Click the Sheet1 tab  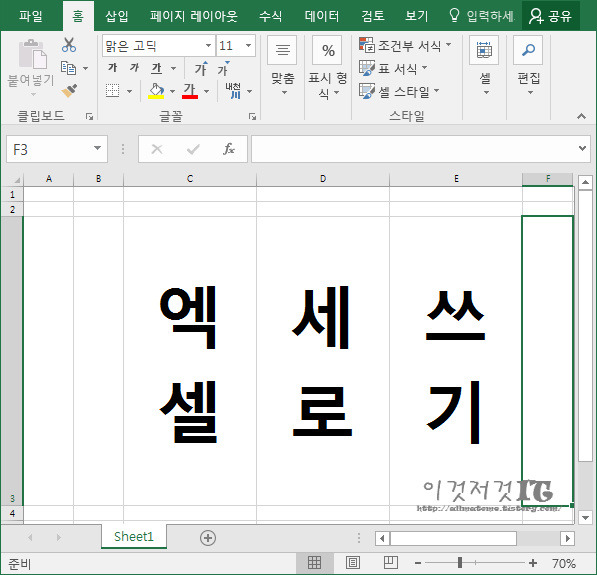[134, 537]
